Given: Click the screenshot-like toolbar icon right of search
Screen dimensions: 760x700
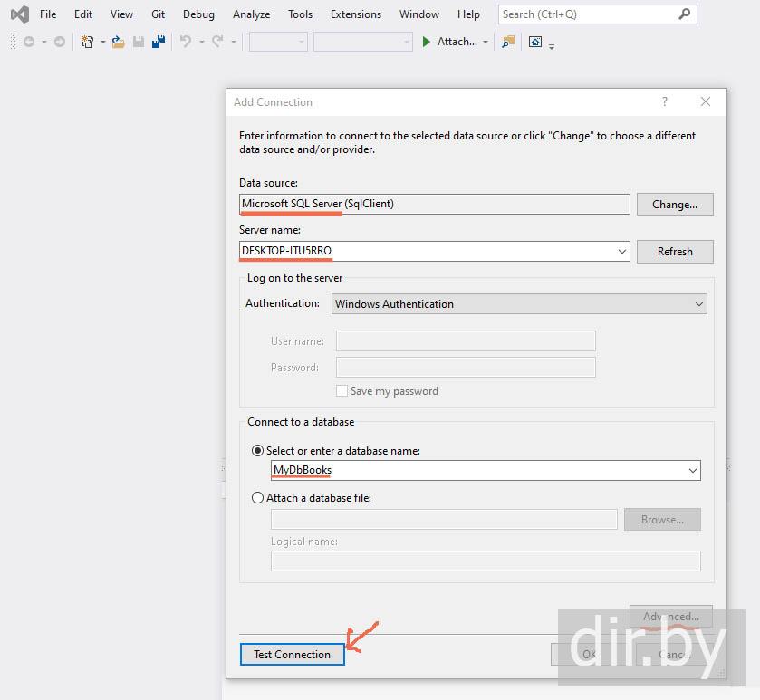Looking at the screenshot, I should (x=535, y=42).
